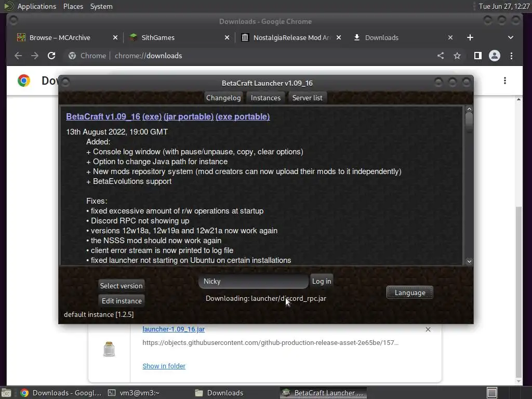Click Chrome window menu button in titlebar

coord(14,20)
